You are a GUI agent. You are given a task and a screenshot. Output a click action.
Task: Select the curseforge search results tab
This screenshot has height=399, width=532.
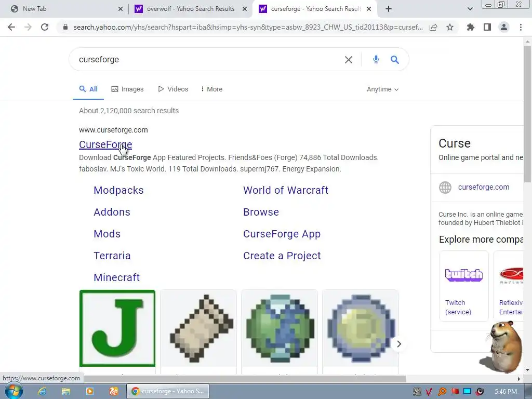pos(315,9)
